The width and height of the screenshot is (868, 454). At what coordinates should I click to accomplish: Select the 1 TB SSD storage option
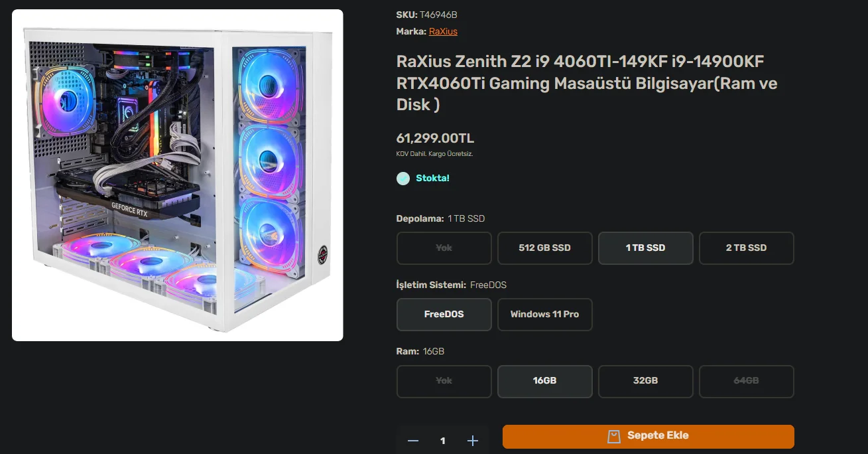point(646,248)
